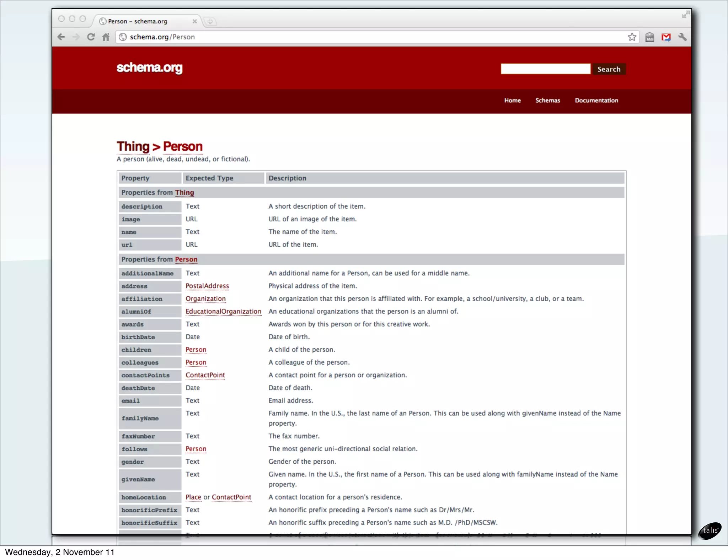Follow the EducationalOrganization link
Viewport: 728px width, 560px height.
[223, 312]
